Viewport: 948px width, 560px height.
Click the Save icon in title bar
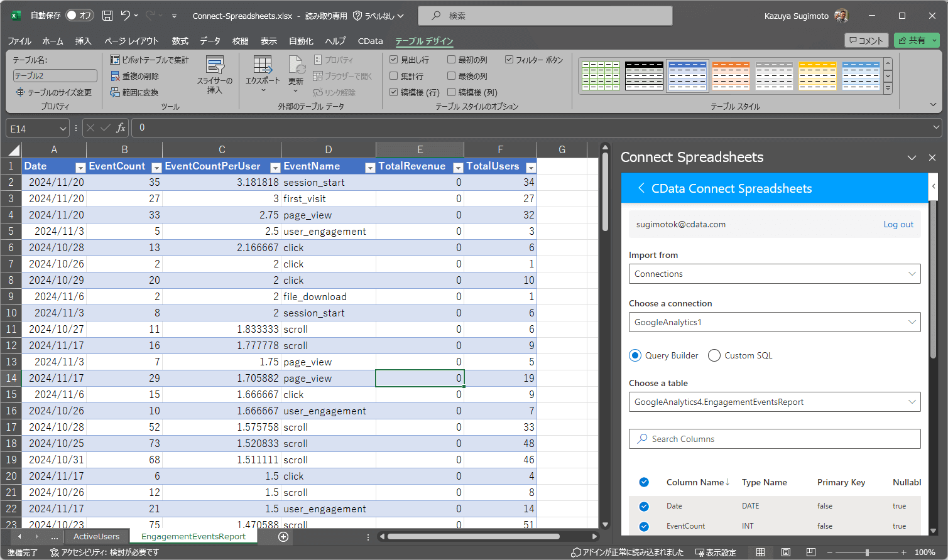pyautogui.click(x=107, y=16)
